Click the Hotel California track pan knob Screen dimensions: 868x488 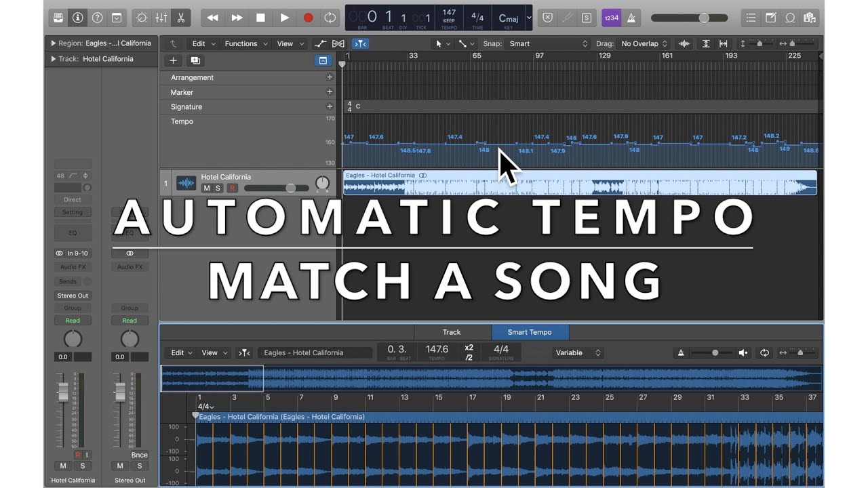tap(323, 182)
